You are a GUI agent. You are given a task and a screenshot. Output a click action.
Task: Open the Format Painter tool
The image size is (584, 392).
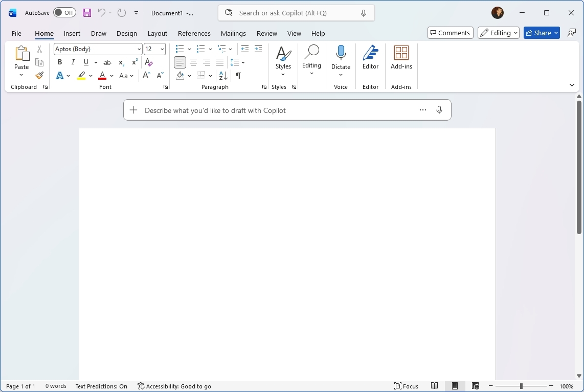click(39, 75)
